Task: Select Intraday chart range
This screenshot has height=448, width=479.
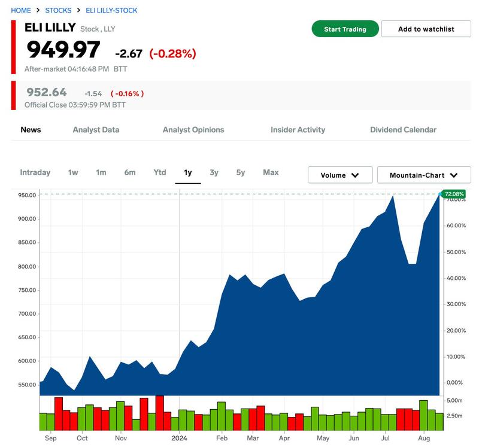Action: point(35,172)
